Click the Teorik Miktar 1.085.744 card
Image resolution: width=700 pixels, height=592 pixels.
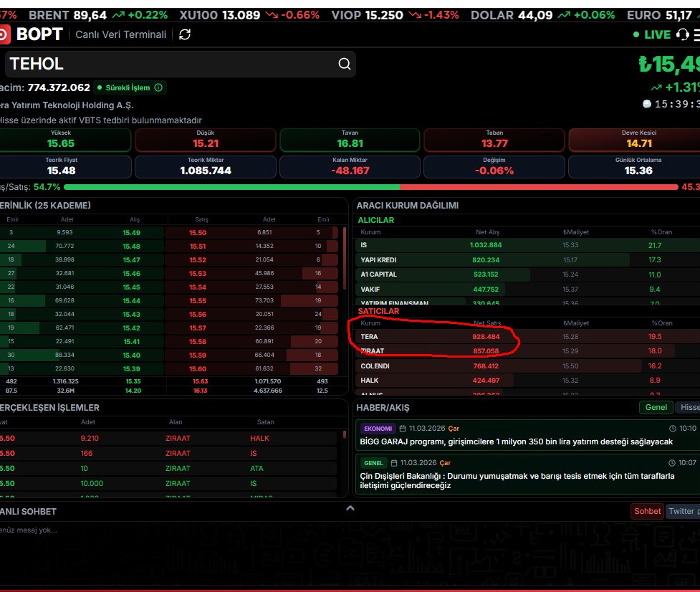206,167
